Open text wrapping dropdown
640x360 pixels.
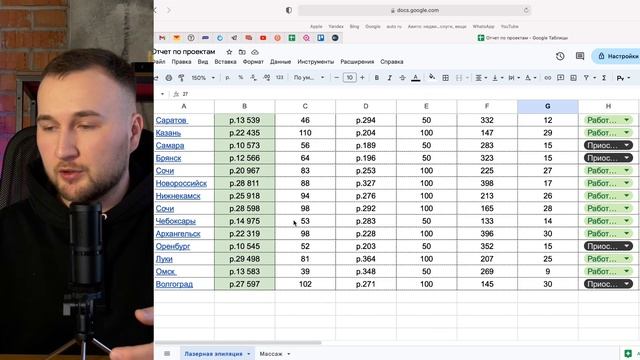[x=513, y=78]
